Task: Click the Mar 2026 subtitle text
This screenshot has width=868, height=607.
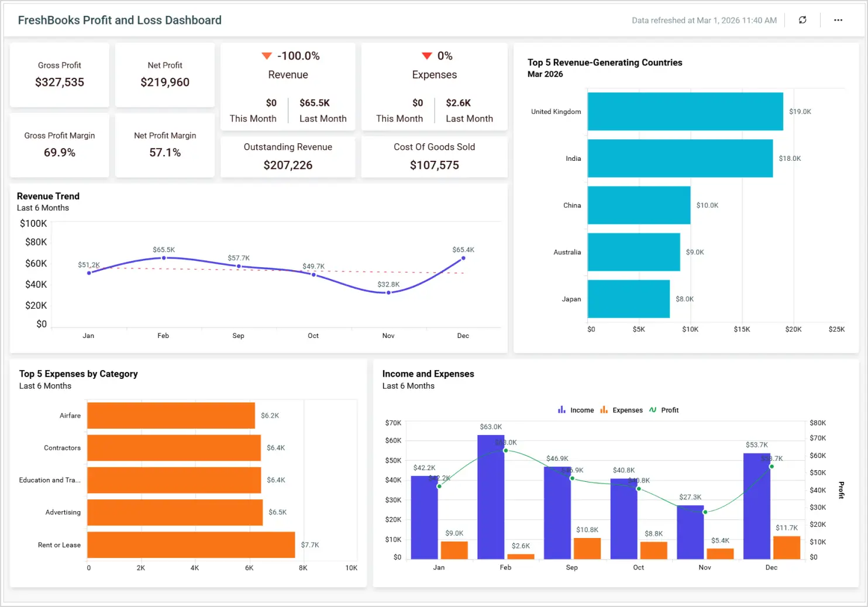Action: tap(545, 74)
